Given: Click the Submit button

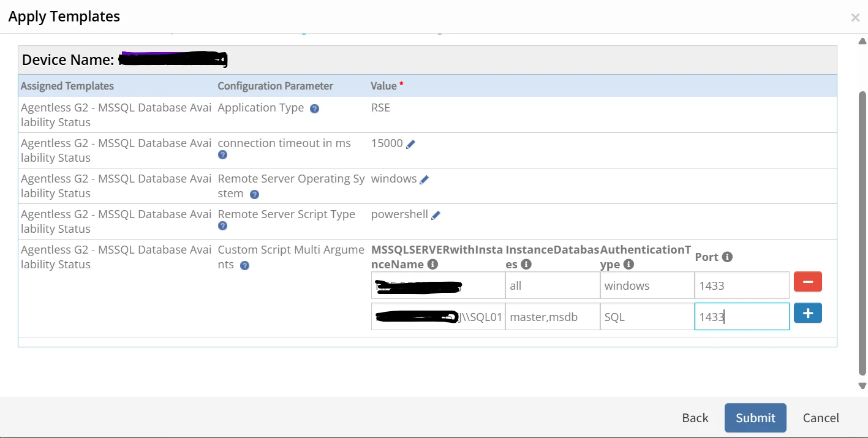Looking at the screenshot, I should tap(755, 418).
